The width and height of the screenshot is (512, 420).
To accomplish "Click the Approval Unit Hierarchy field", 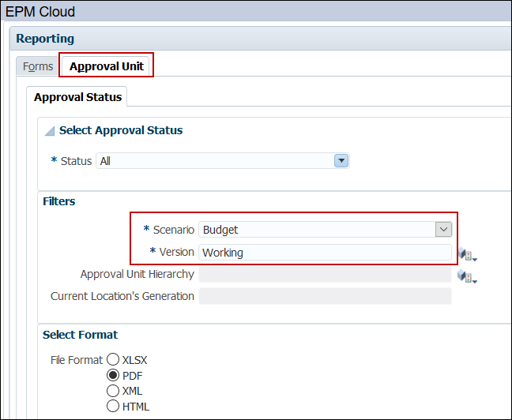I will pyautogui.click(x=325, y=274).
